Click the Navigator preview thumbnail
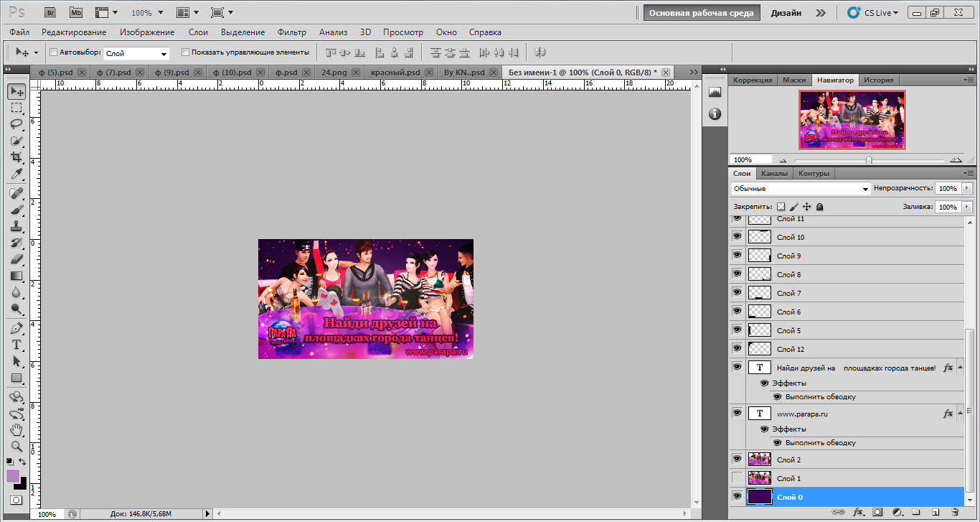980x522 pixels. (852, 120)
